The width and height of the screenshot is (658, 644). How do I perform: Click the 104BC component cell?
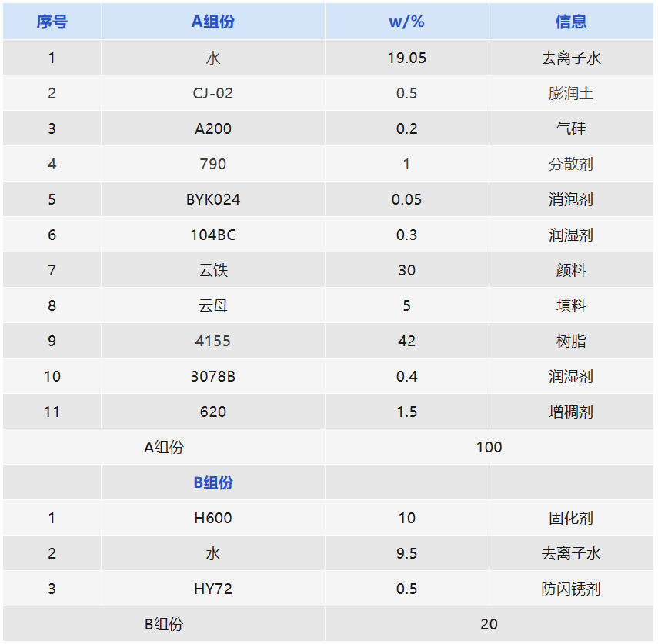[x=212, y=235]
